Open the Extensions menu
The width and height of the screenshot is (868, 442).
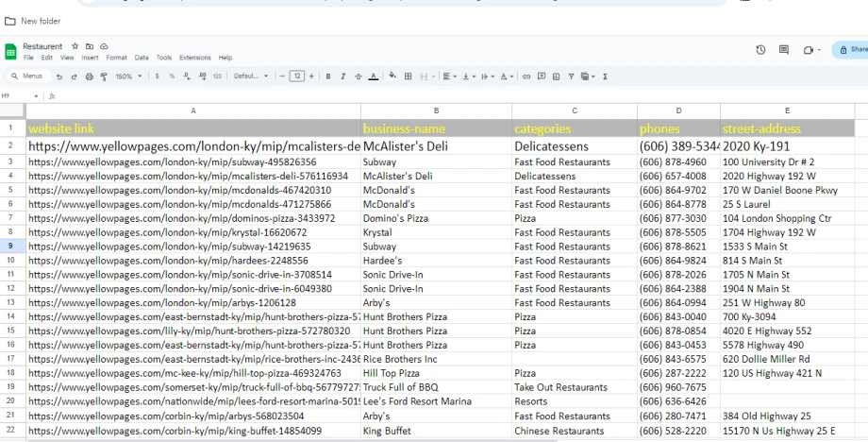(x=195, y=58)
